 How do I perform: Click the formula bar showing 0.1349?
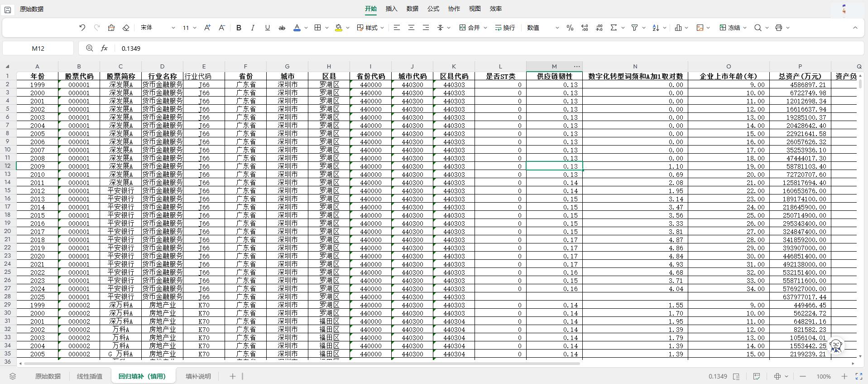[x=489, y=49]
